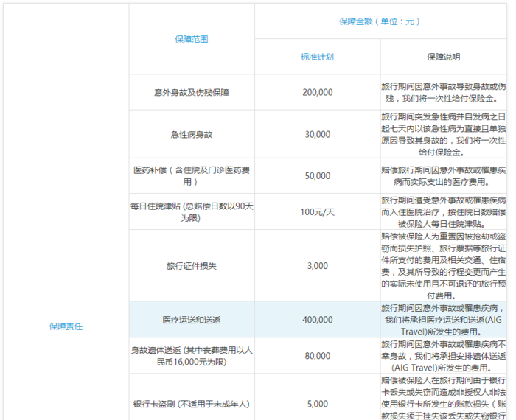Click the 80,000 amount value

317,355
